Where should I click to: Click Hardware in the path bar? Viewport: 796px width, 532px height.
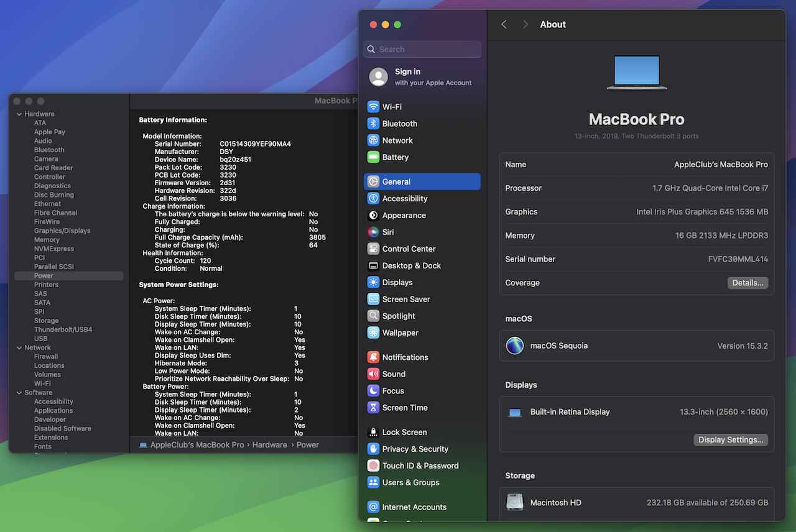pos(269,445)
